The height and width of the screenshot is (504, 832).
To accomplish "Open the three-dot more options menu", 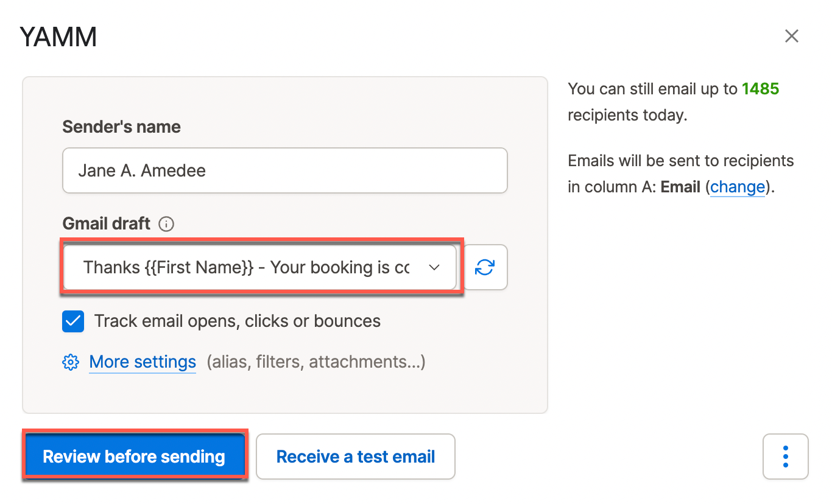I will tap(785, 457).
